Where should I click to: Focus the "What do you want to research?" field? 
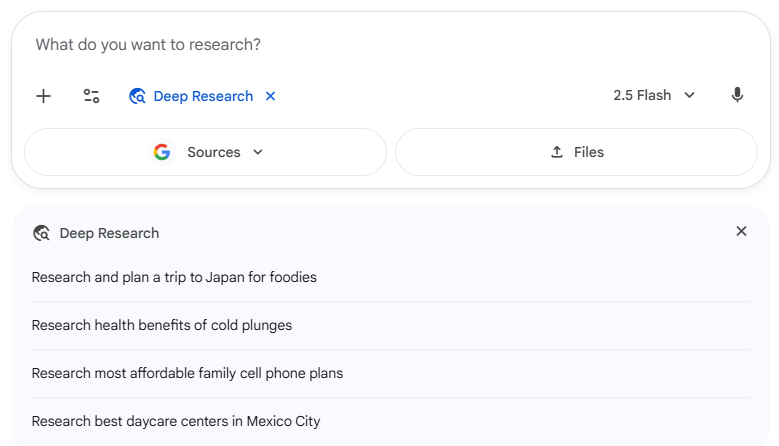point(300,45)
